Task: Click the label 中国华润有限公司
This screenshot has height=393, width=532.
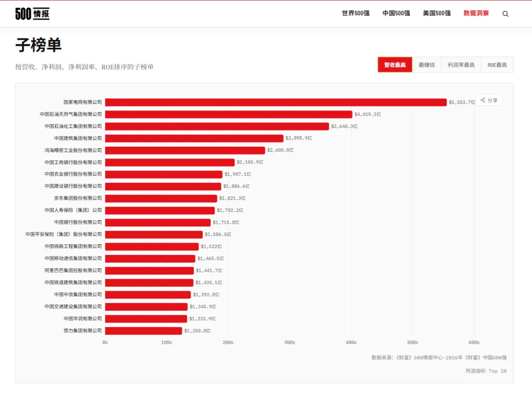Action: 82,319
